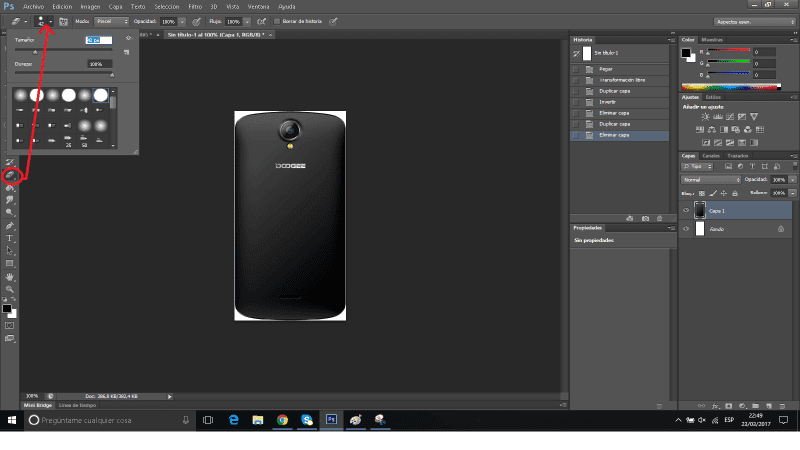Screen dimensions: 800x450
Task: Select the Dodge tool
Action: click(10, 212)
